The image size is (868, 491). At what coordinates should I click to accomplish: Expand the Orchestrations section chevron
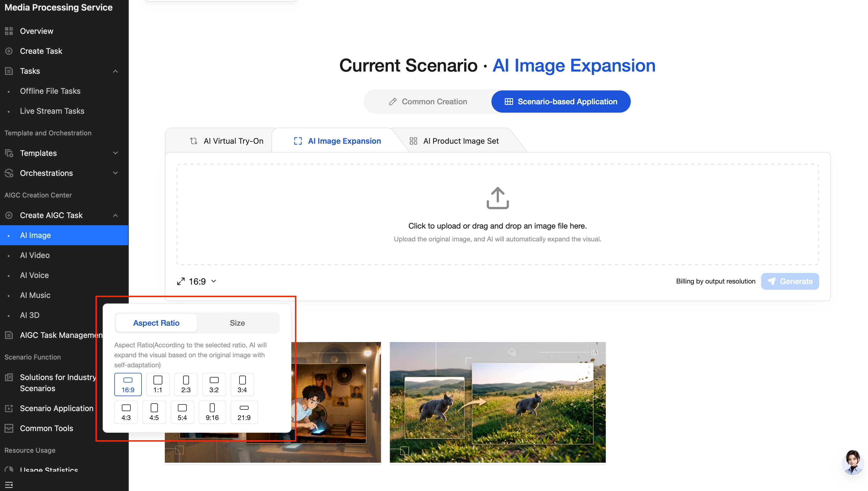[115, 173]
